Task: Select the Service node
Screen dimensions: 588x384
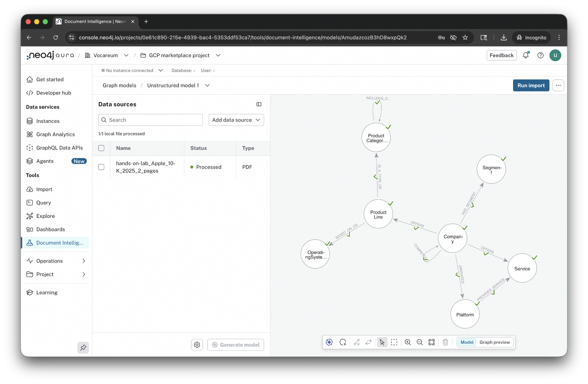Action: click(522, 268)
